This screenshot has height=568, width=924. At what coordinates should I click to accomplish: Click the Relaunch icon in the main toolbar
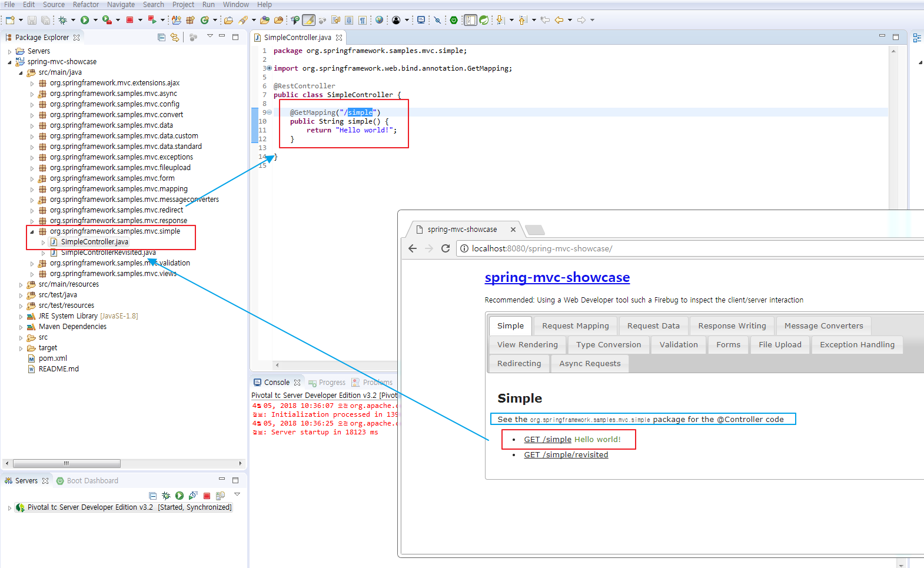(152, 20)
